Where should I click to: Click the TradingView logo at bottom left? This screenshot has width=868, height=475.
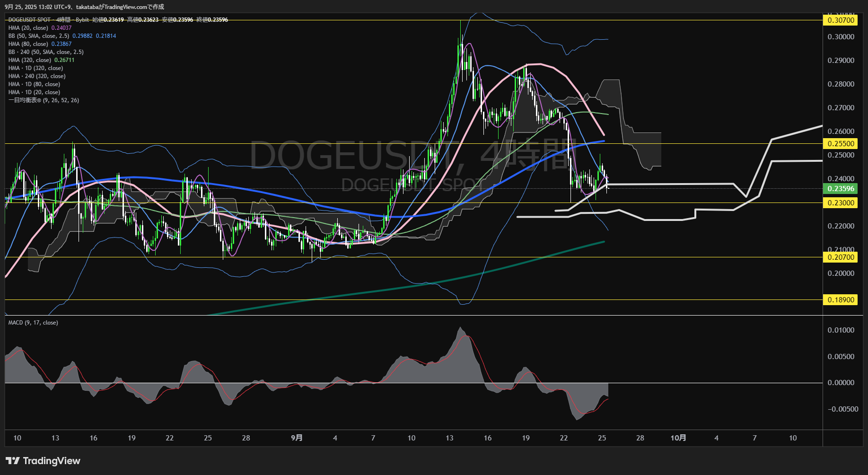[43, 461]
